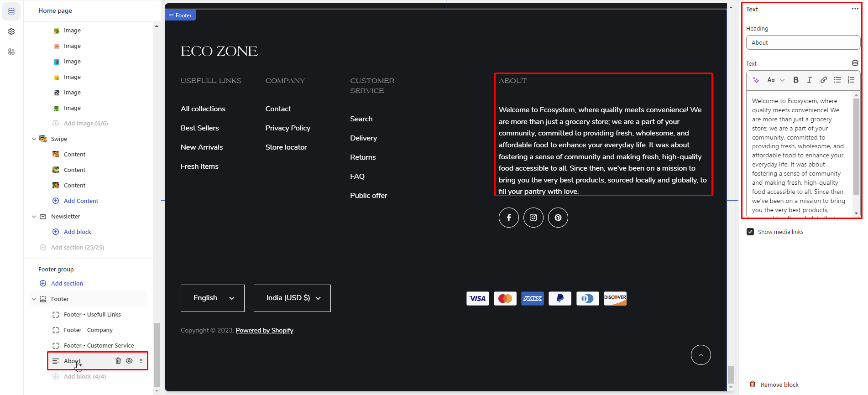Click the Facebook icon in footer
This screenshot has height=395, width=868.
[x=508, y=218]
